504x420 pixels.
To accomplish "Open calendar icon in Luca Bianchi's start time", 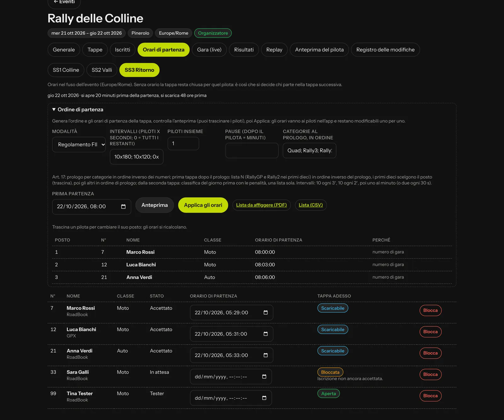I will pos(266,334).
